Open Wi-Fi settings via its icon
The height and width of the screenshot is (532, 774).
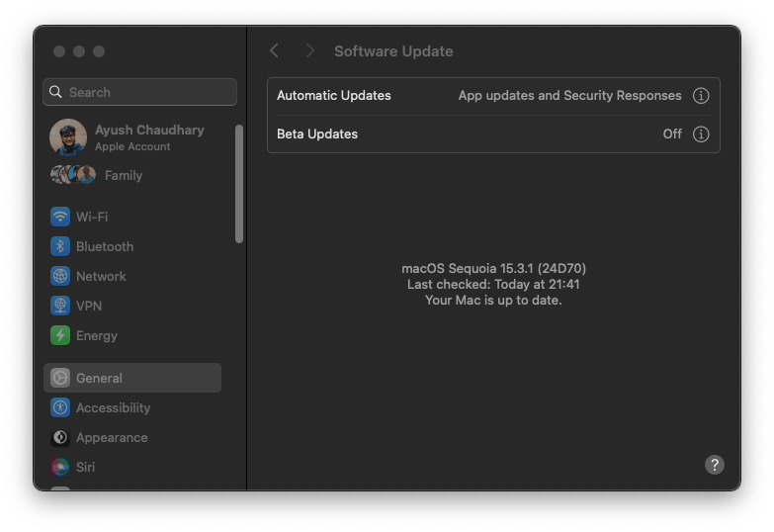coord(60,217)
